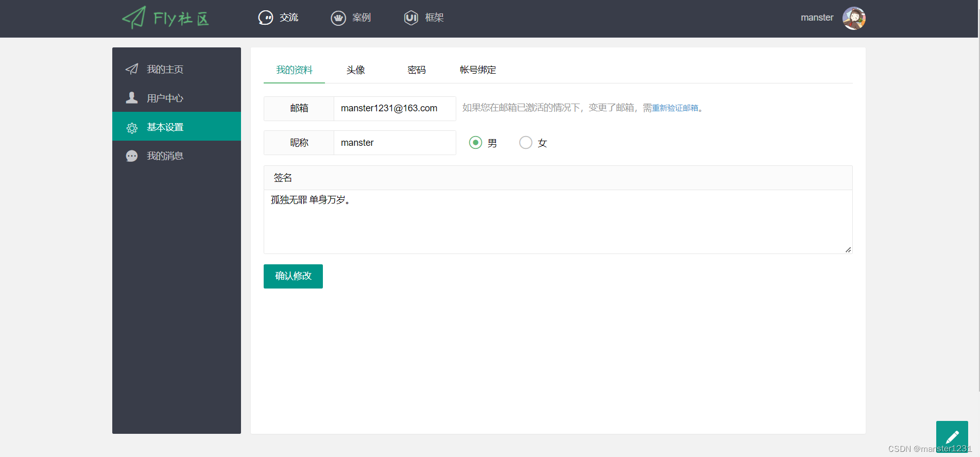The height and width of the screenshot is (457, 980).
Task: Switch to the 头像 tab
Action: coord(355,70)
